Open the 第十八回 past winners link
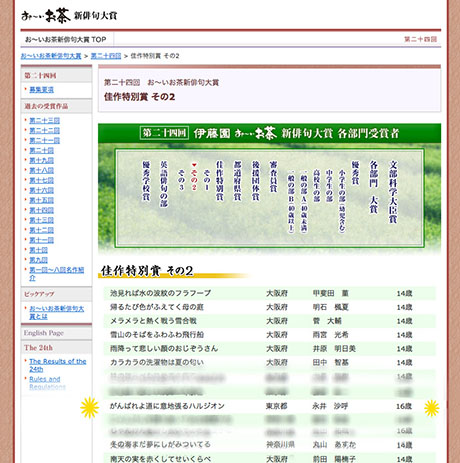Viewport: 460px width, 463px height. [42, 170]
